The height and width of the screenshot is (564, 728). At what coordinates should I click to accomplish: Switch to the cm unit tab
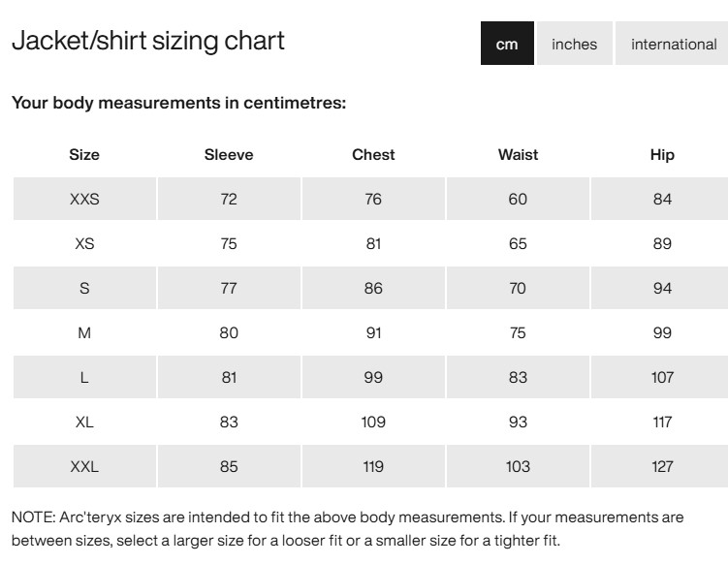507,44
